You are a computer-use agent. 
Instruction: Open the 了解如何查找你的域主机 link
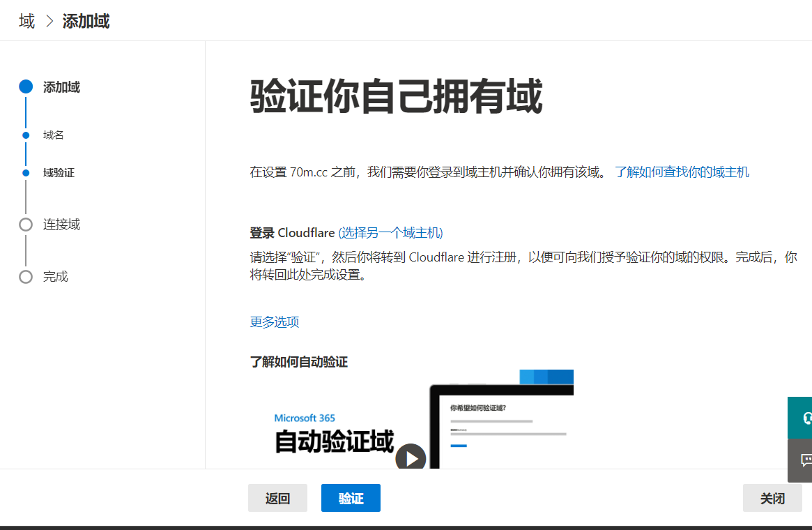[x=682, y=172]
